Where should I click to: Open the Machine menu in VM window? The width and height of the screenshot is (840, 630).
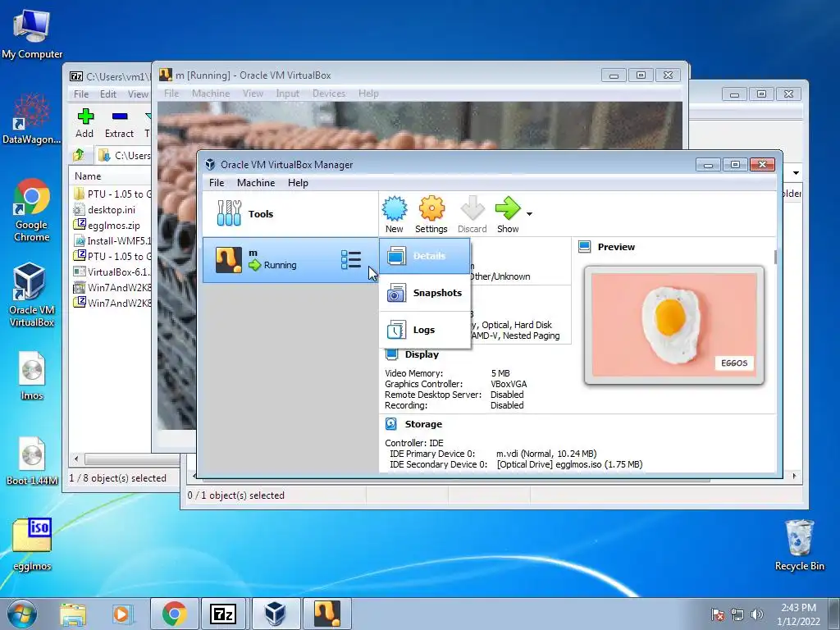pyautogui.click(x=211, y=94)
